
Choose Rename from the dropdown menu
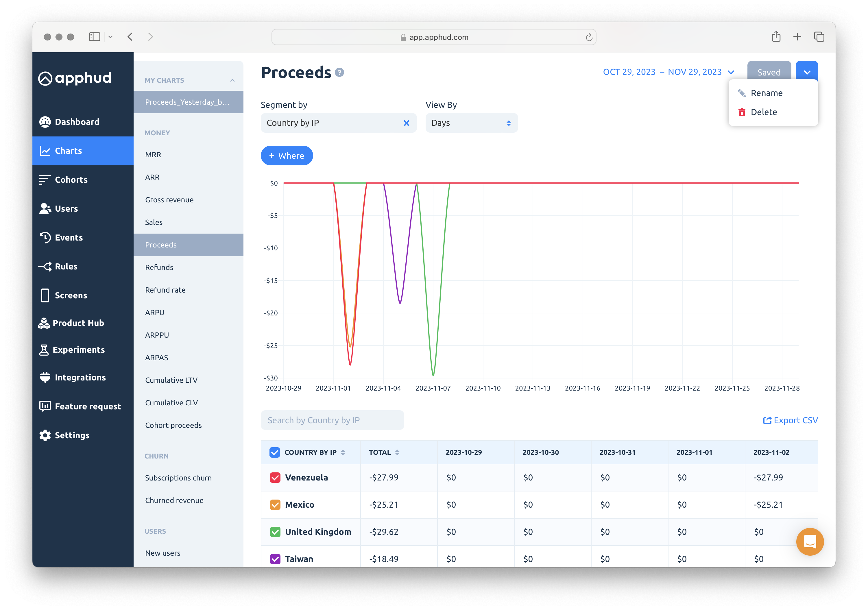tap(766, 93)
